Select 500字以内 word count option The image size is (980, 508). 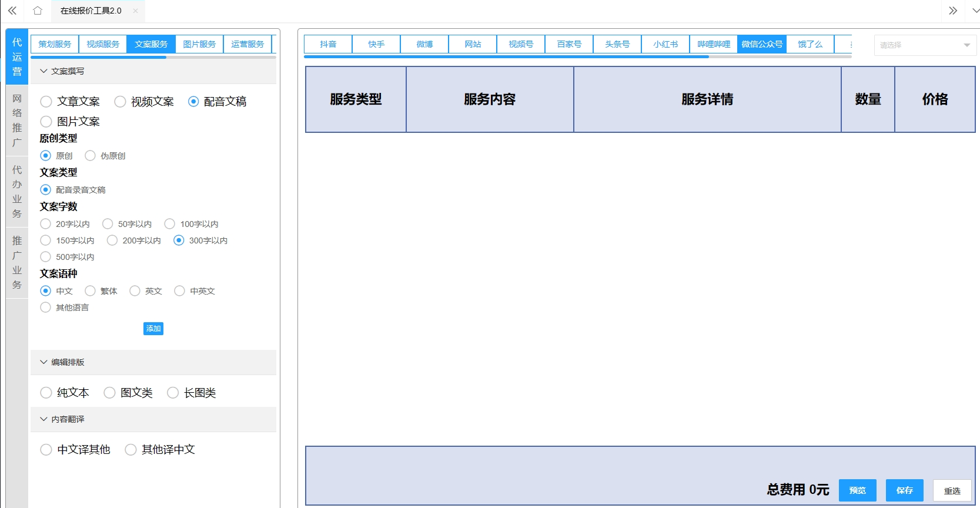tap(46, 257)
